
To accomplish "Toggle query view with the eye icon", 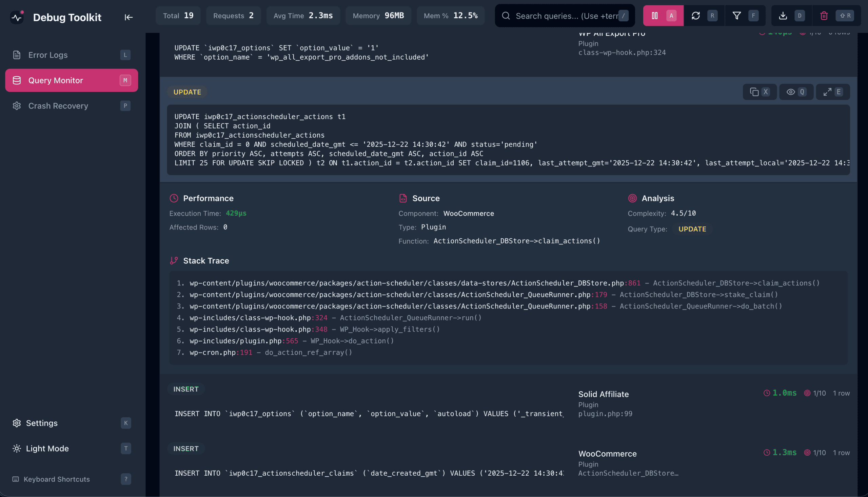I will (x=790, y=92).
